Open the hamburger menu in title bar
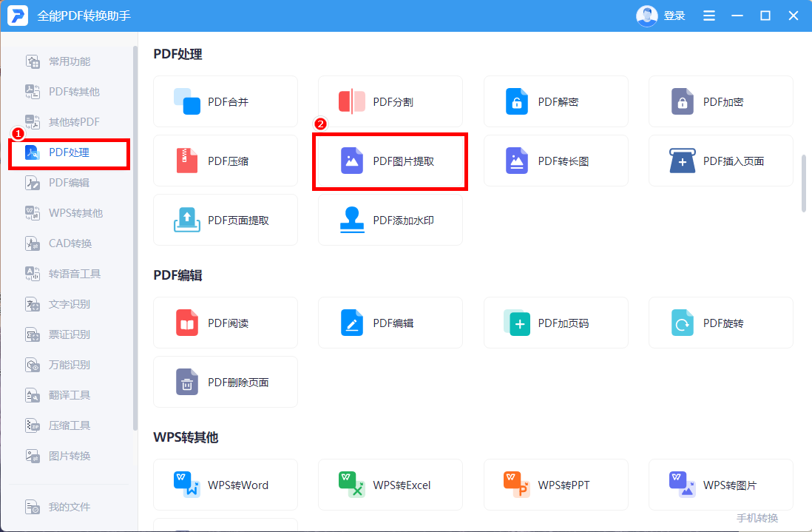The image size is (812, 532). (709, 16)
